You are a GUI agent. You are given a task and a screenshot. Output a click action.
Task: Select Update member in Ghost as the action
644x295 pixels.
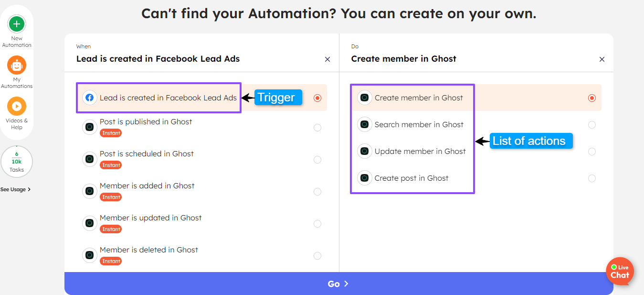[420, 151]
